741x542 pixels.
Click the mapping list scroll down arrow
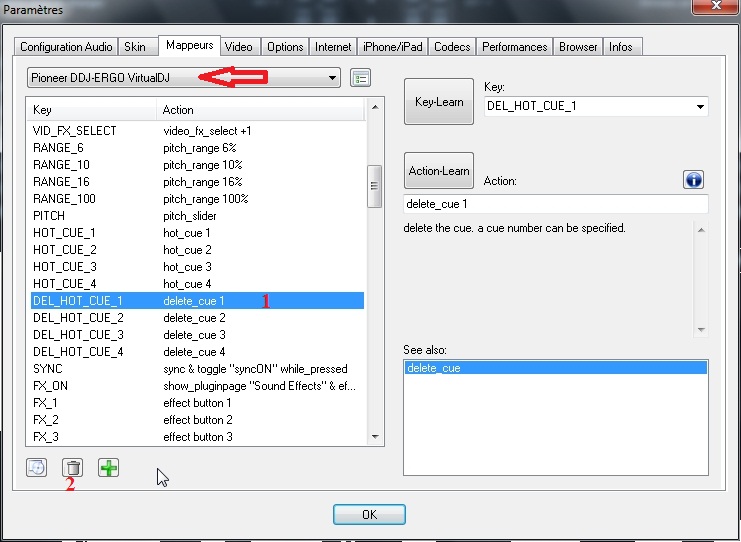point(375,437)
